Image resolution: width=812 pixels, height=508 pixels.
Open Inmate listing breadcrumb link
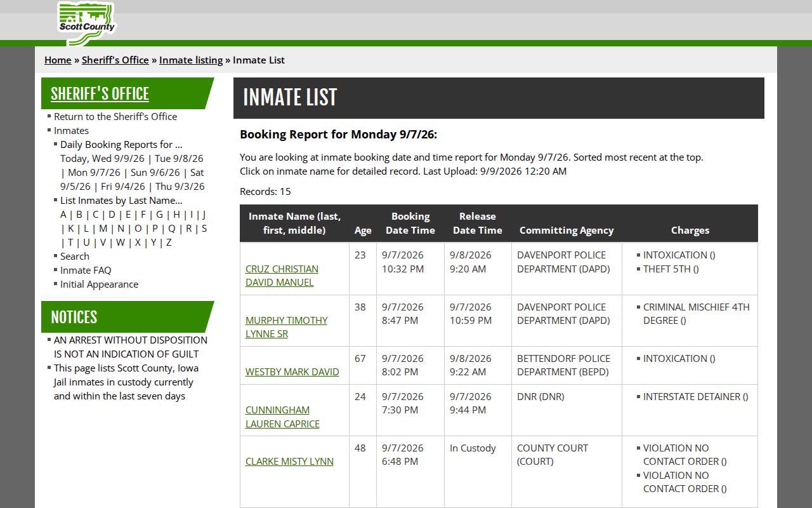click(191, 60)
